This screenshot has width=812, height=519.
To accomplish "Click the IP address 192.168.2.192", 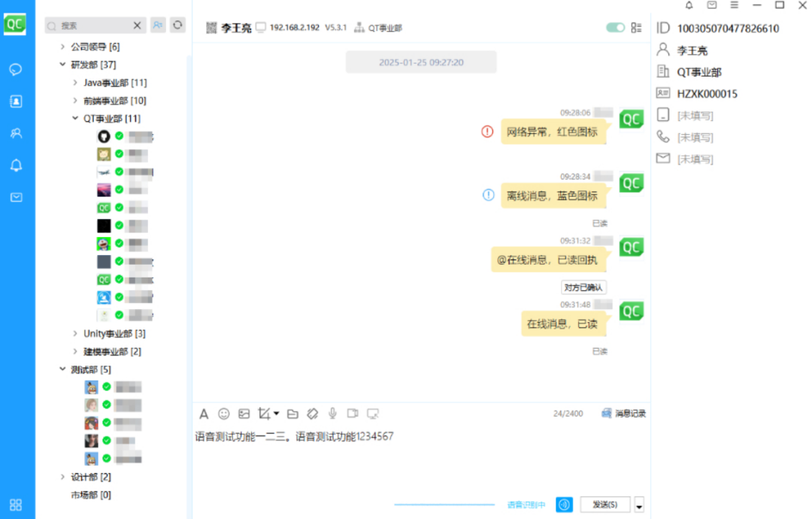I will pyautogui.click(x=294, y=27).
